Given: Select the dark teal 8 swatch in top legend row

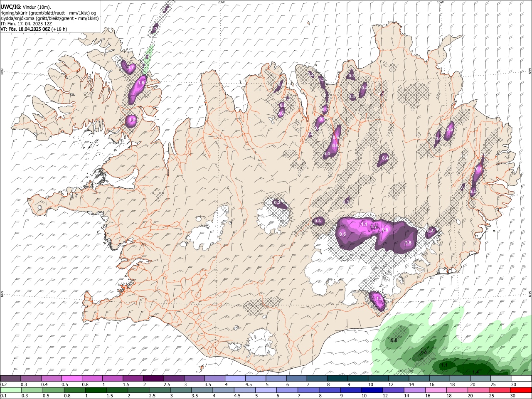Looking at the screenshot, I should (x=337, y=378).
